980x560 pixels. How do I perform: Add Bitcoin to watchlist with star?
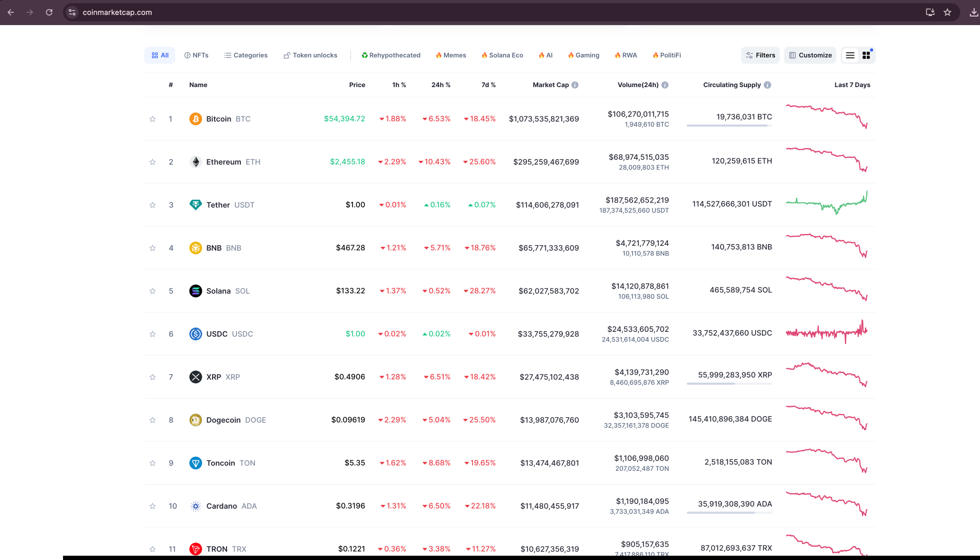click(x=153, y=119)
